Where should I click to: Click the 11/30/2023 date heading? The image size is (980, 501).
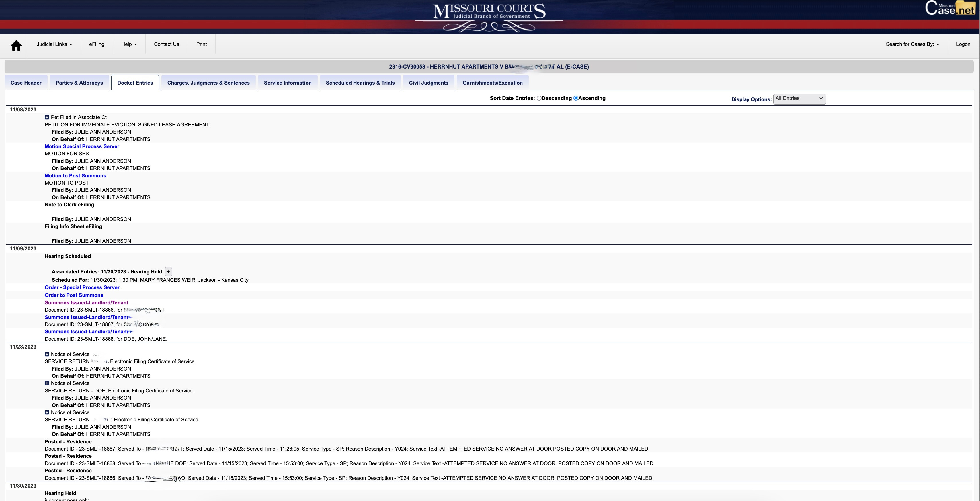click(23, 486)
